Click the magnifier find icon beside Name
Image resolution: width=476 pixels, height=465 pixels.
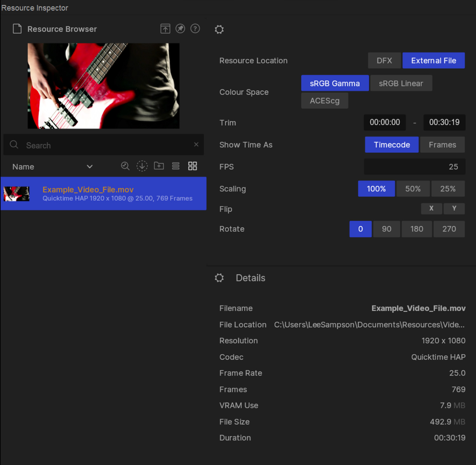[125, 166]
